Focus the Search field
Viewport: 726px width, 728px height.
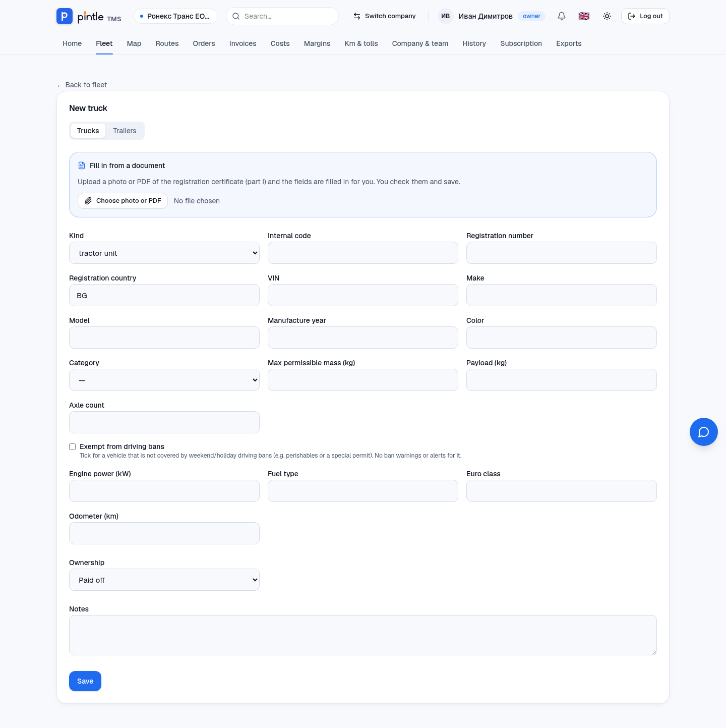point(282,16)
